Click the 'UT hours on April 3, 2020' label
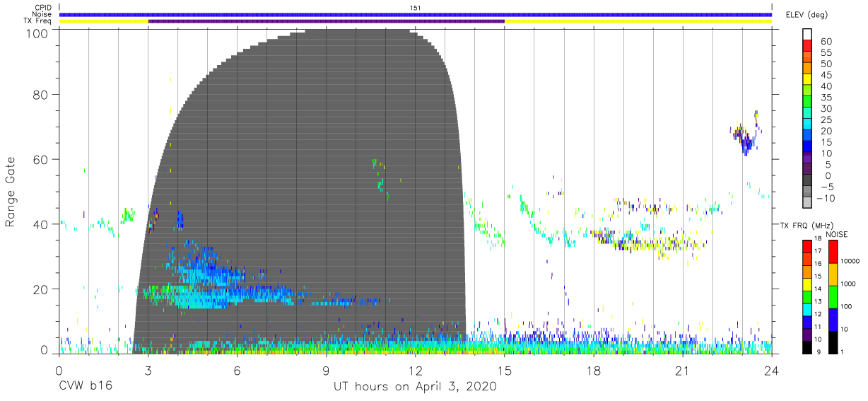Viewport: 868px width, 401px height. tap(416, 386)
